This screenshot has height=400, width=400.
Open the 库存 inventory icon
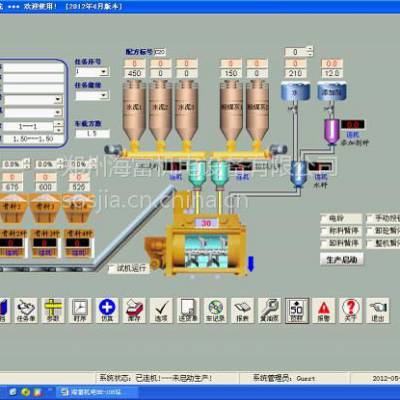pyautogui.click(x=134, y=310)
